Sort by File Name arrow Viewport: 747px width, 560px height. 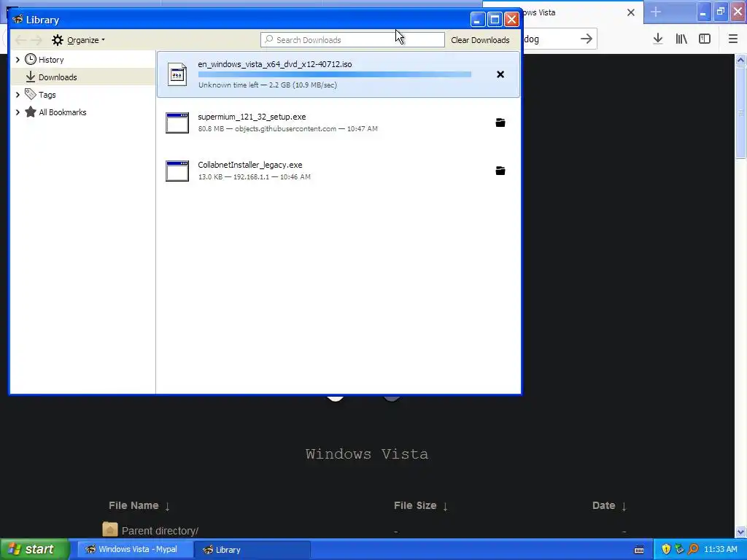point(167,506)
